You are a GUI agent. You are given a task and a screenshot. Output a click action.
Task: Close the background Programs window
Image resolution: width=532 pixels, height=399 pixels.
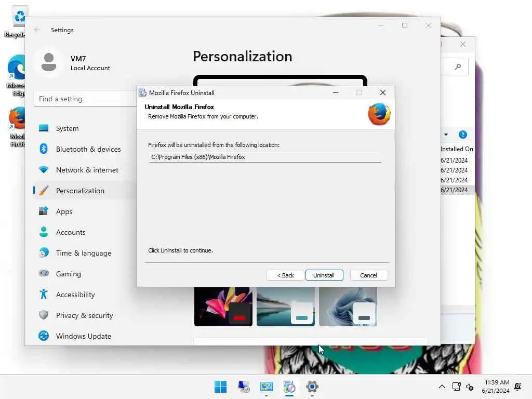(x=463, y=44)
